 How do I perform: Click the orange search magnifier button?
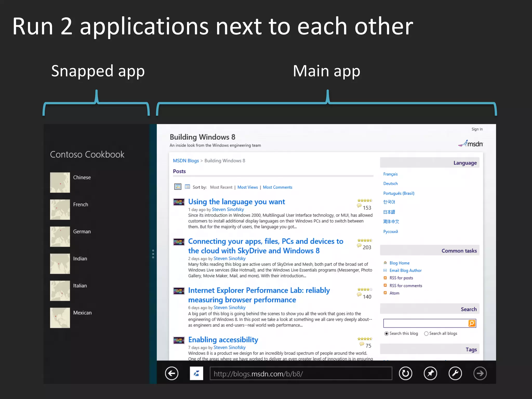(x=472, y=323)
